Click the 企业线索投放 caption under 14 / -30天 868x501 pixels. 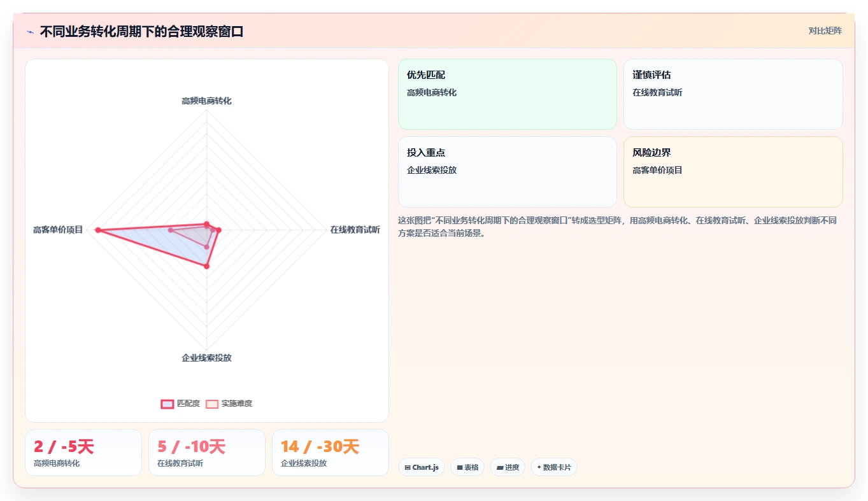[x=304, y=463]
